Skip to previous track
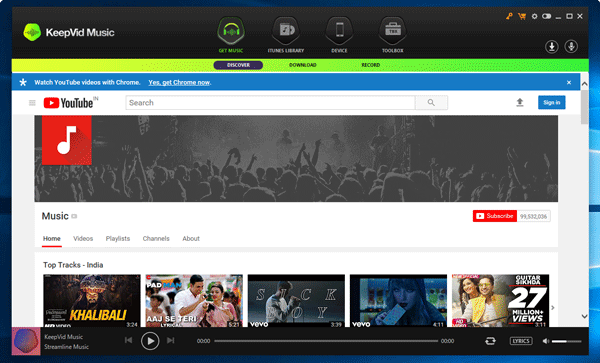Screen dimensions: 600x363 click(x=129, y=340)
